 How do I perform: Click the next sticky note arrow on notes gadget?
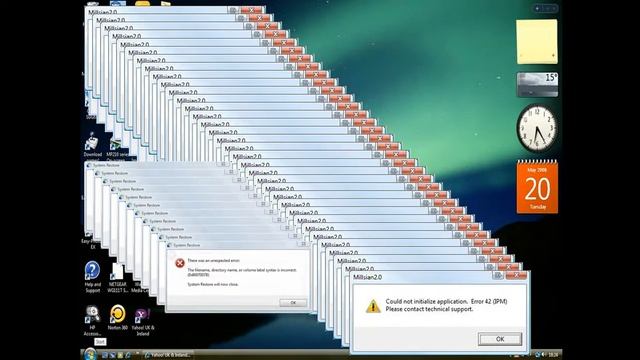point(553,55)
